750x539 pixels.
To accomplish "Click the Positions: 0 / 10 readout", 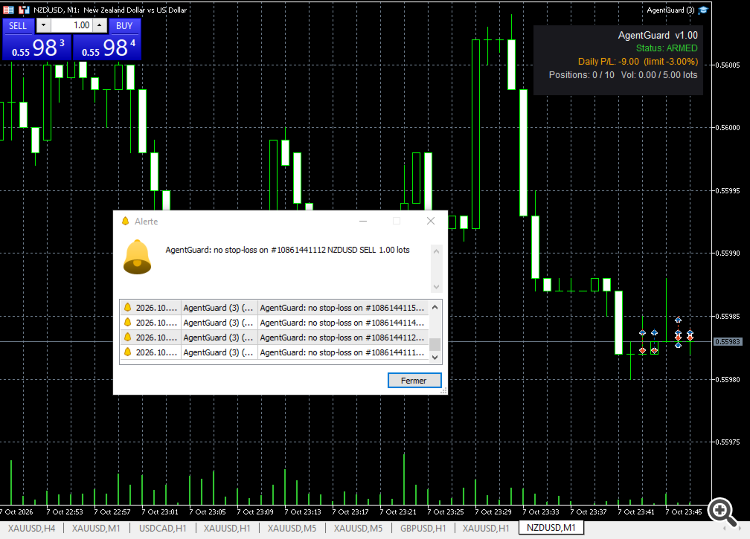I will click(x=582, y=75).
